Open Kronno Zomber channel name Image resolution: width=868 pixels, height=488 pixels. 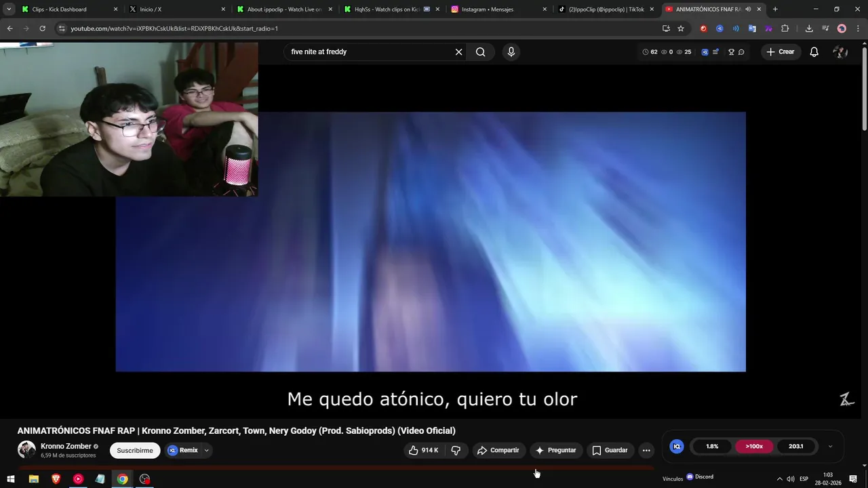point(66,446)
